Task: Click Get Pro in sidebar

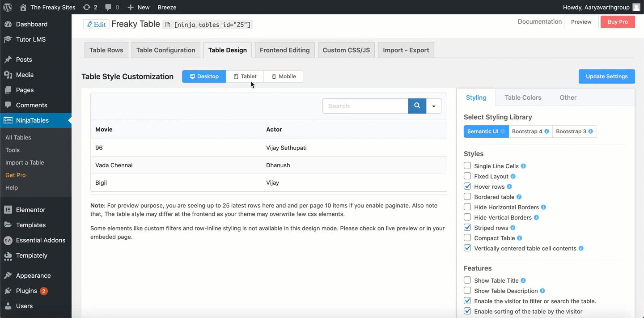Action: [x=16, y=175]
